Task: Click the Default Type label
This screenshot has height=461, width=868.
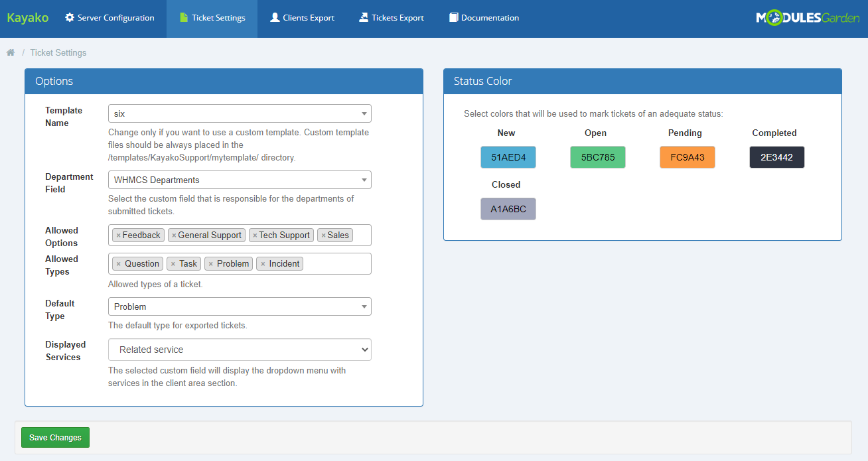Action: click(x=60, y=310)
